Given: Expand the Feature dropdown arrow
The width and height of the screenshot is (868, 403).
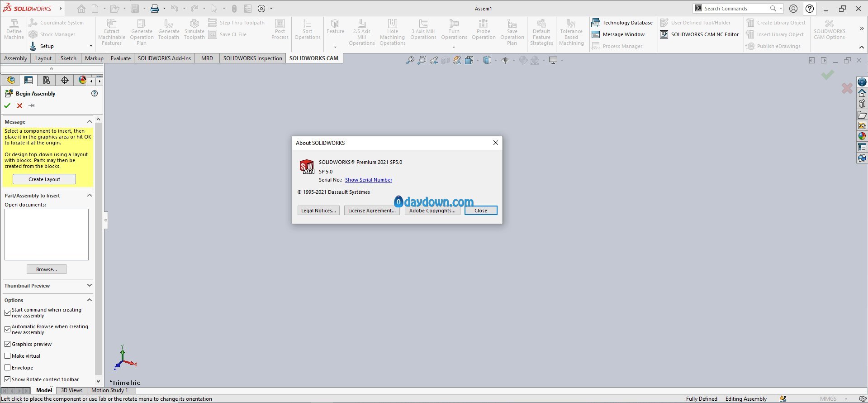Looking at the screenshot, I should (x=335, y=47).
